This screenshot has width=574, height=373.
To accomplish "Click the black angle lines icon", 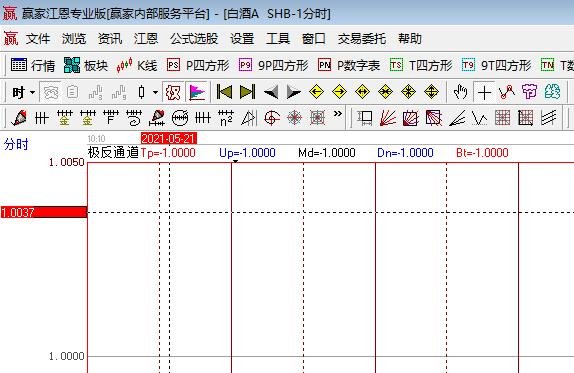I will click(x=457, y=118).
